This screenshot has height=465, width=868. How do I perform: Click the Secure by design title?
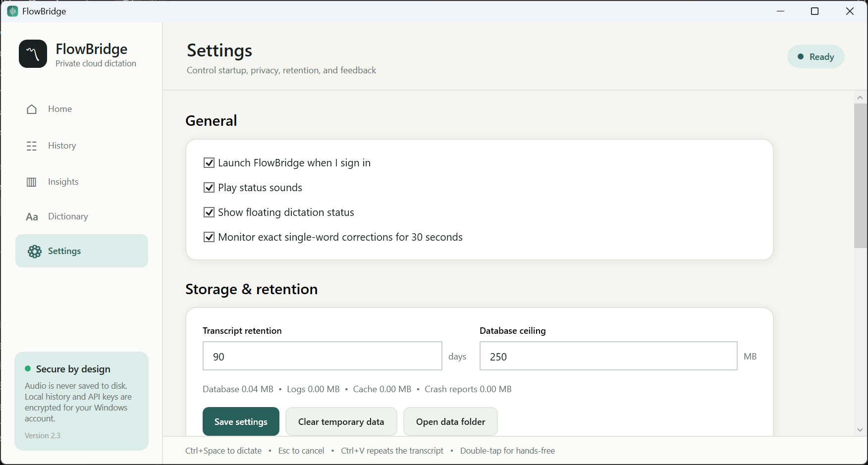(x=73, y=369)
